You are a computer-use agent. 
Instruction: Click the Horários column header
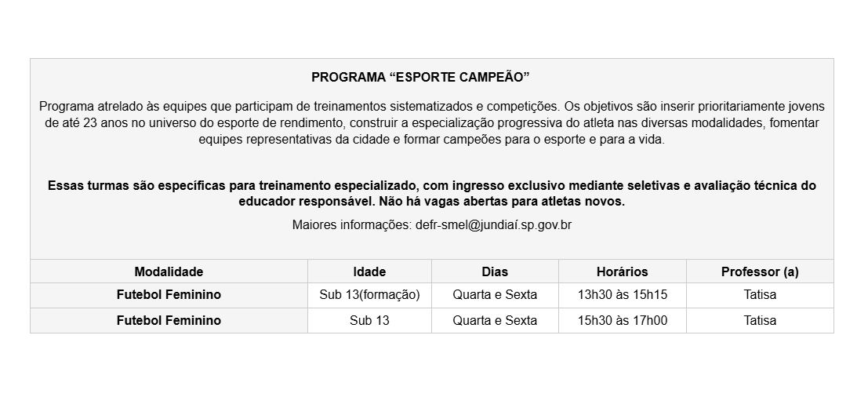[622, 271]
